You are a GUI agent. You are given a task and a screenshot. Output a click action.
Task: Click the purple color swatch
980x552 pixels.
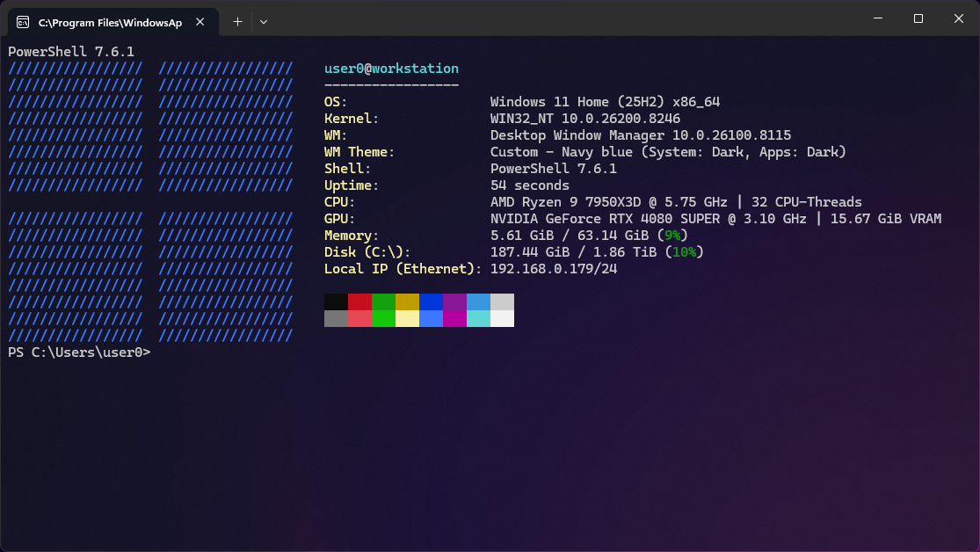pyautogui.click(x=455, y=302)
